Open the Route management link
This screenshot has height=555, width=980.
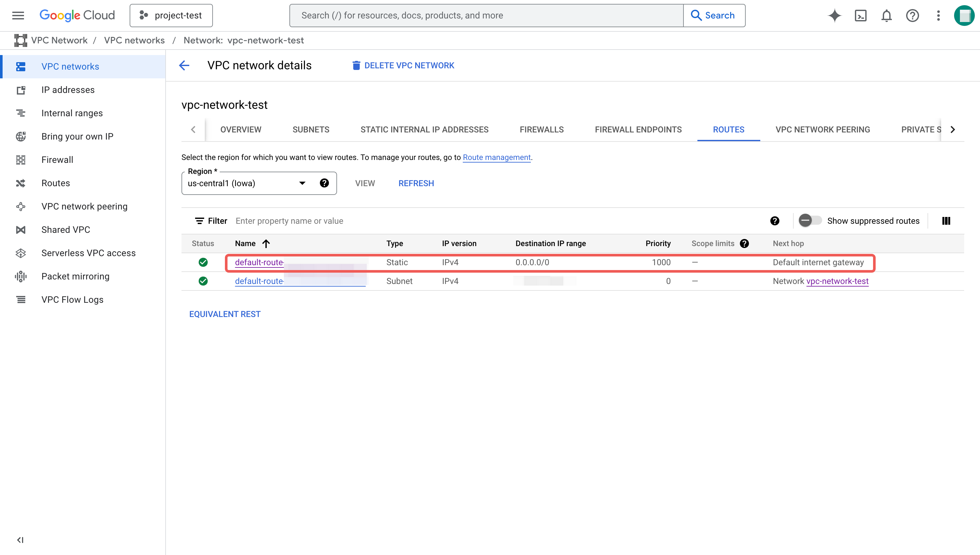pos(496,157)
